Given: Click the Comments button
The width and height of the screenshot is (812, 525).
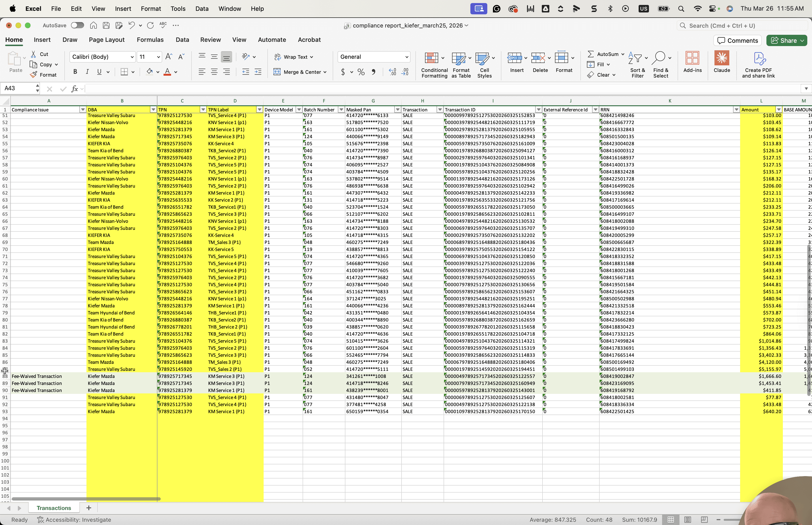Looking at the screenshot, I should tap(738, 41).
